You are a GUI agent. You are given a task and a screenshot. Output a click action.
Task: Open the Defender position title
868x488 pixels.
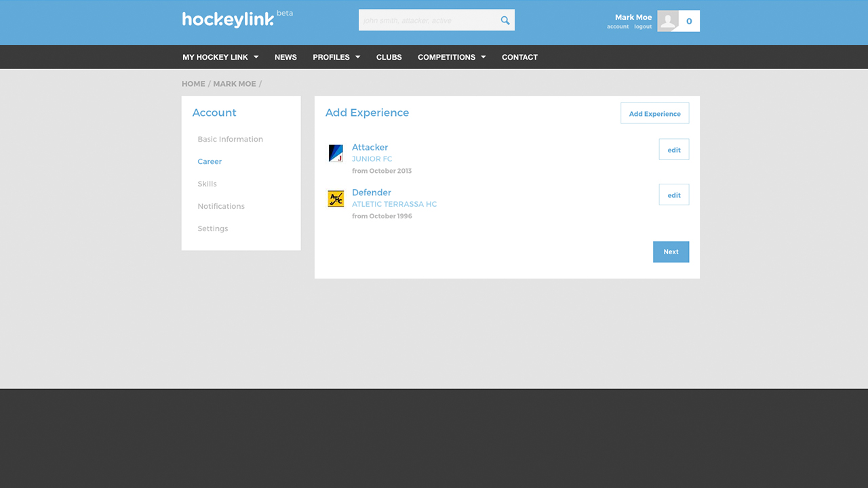click(x=372, y=192)
